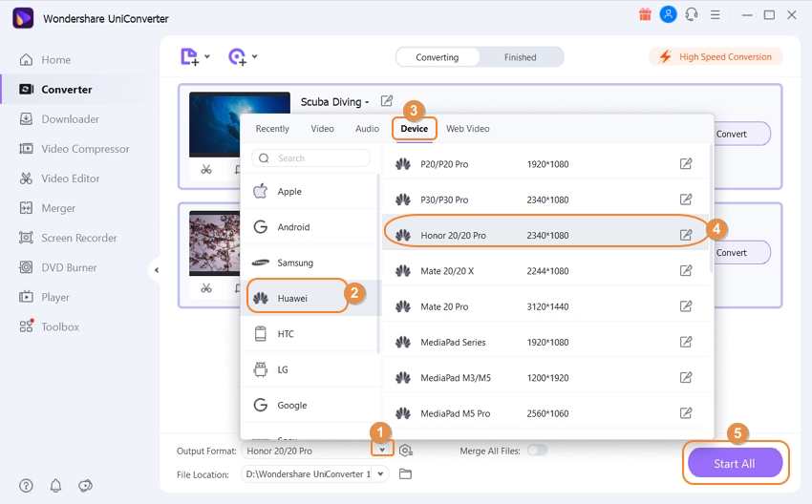
Task: Click the device Search field
Action: (311, 157)
